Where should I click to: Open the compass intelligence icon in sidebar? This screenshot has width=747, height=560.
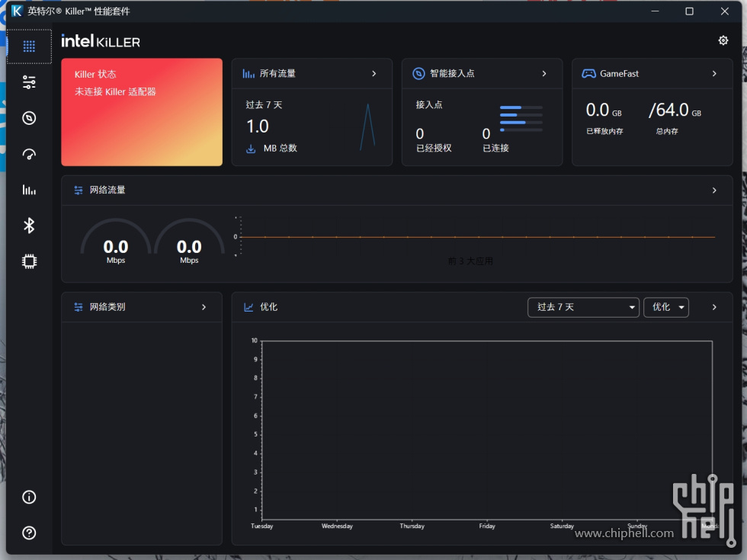[x=29, y=118]
